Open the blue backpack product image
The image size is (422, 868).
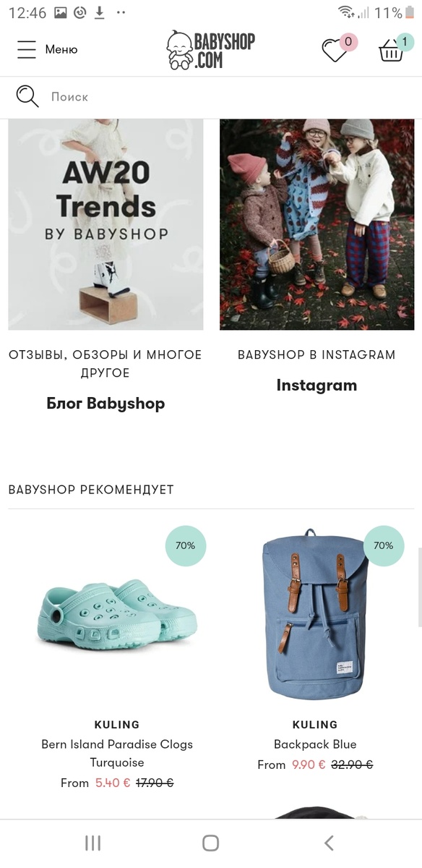click(315, 613)
